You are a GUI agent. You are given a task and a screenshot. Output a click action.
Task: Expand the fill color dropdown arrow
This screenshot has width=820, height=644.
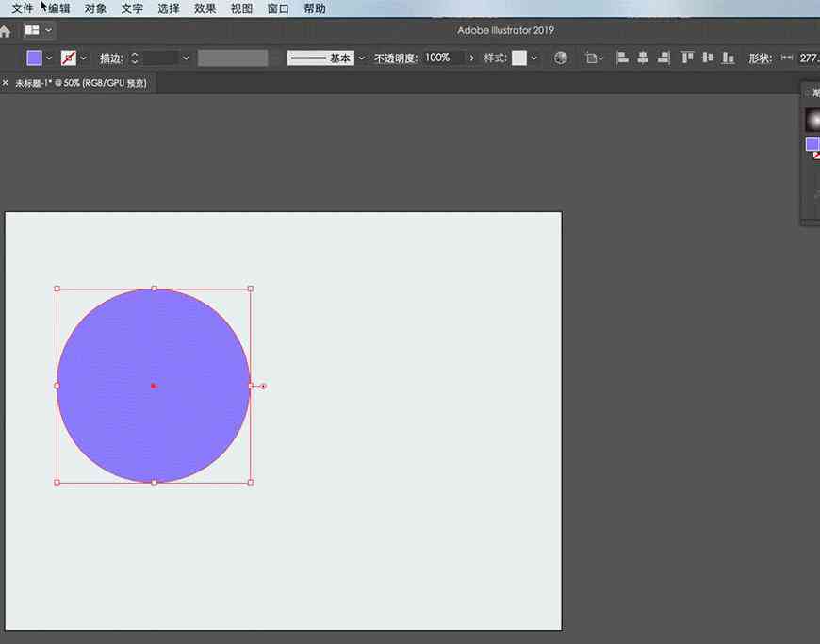[49, 58]
